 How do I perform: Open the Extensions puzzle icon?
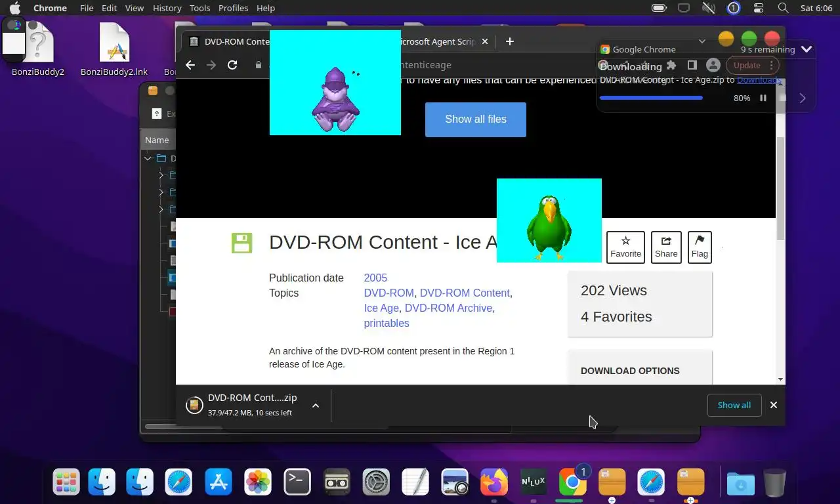click(x=671, y=65)
